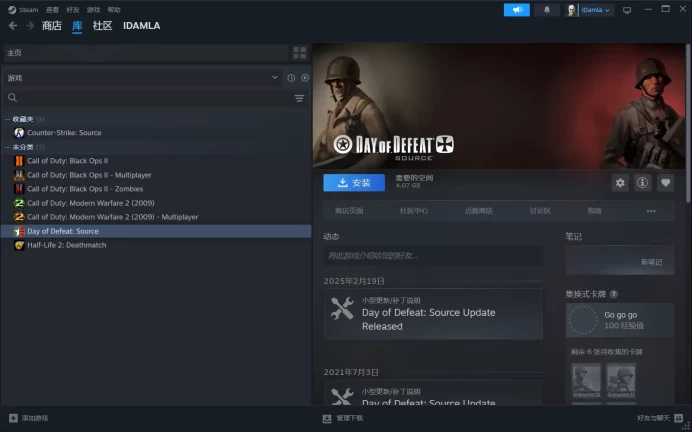The image size is (692, 432).
Task: Go to the 社区 tab
Action: 102,26
